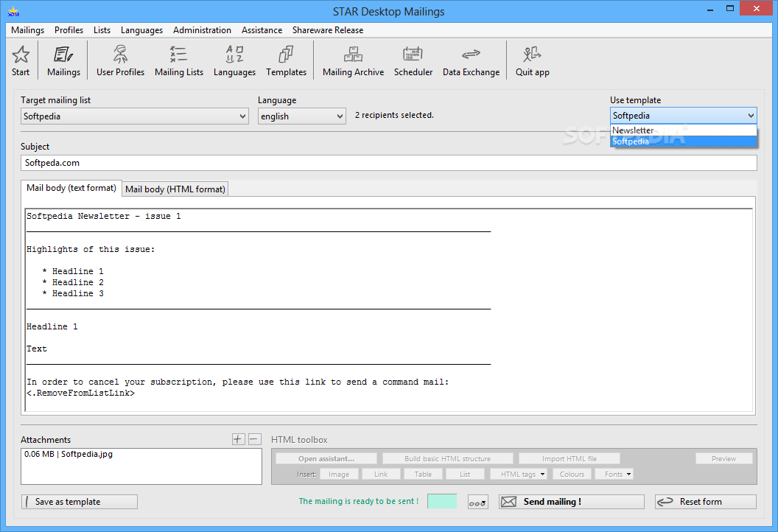Click Build basic HTML structure
The width and height of the screenshot is (778, 532).
pos(447,458)
